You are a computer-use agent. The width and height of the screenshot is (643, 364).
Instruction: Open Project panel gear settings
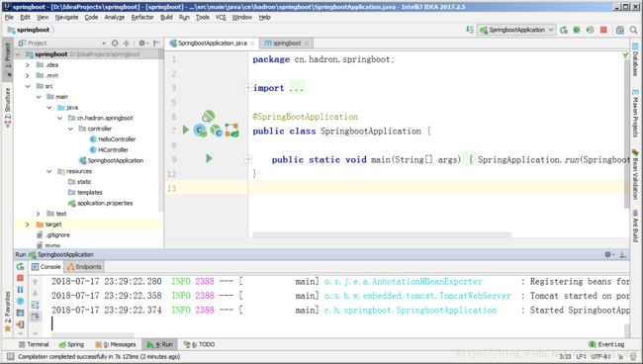click(142, 44)
